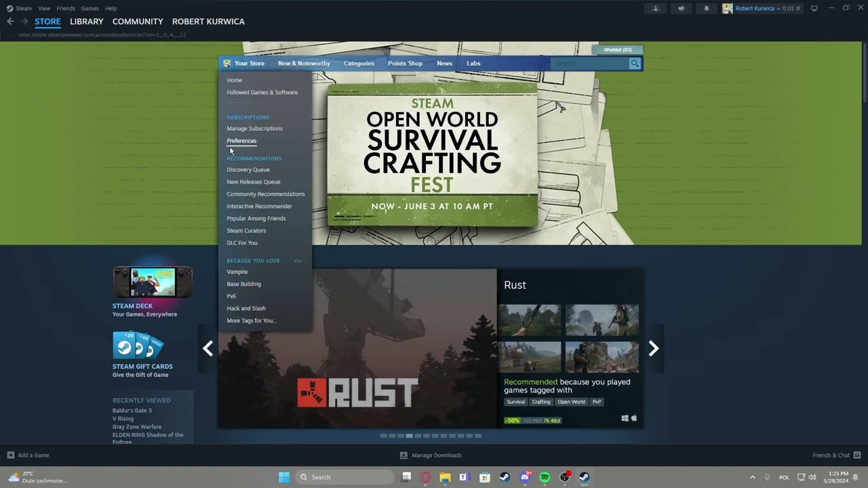Click the Manage Downloads icon
Screen dimensions: 868x488
pos(403,455)
